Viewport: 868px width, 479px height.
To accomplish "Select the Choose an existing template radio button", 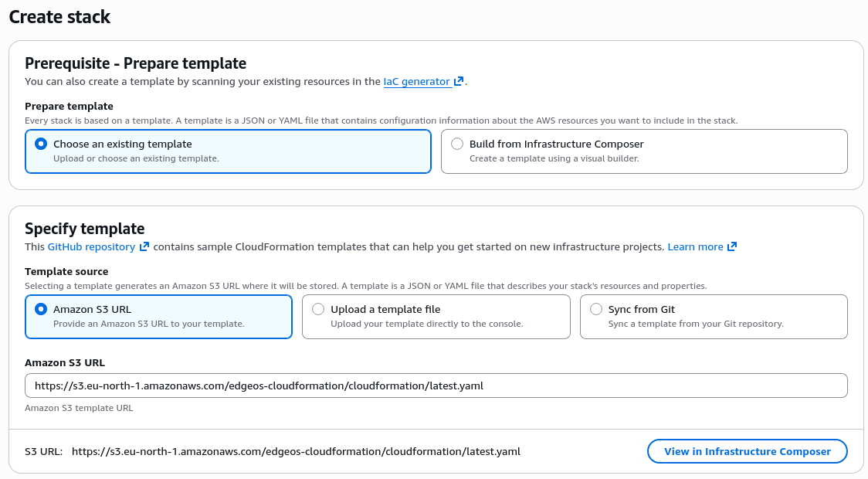I will point(39,144).
